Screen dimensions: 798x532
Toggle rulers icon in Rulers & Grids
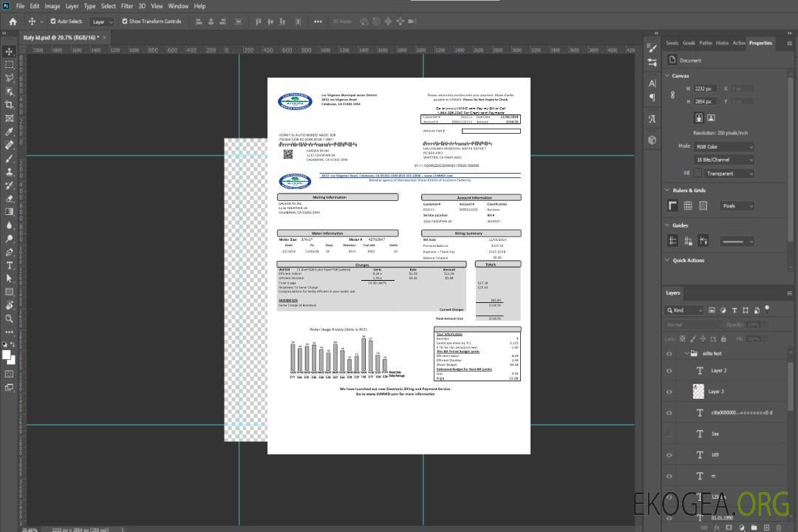[x=672, y=205]
